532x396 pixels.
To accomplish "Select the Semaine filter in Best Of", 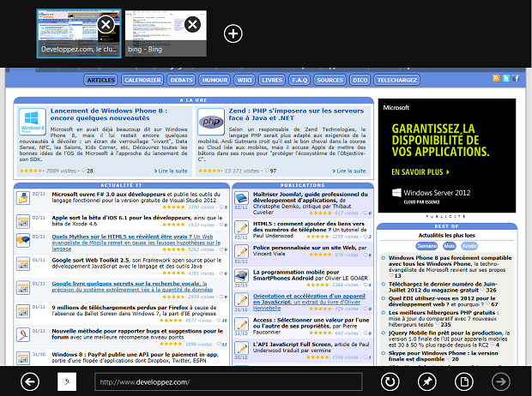I will click(426, 246).
